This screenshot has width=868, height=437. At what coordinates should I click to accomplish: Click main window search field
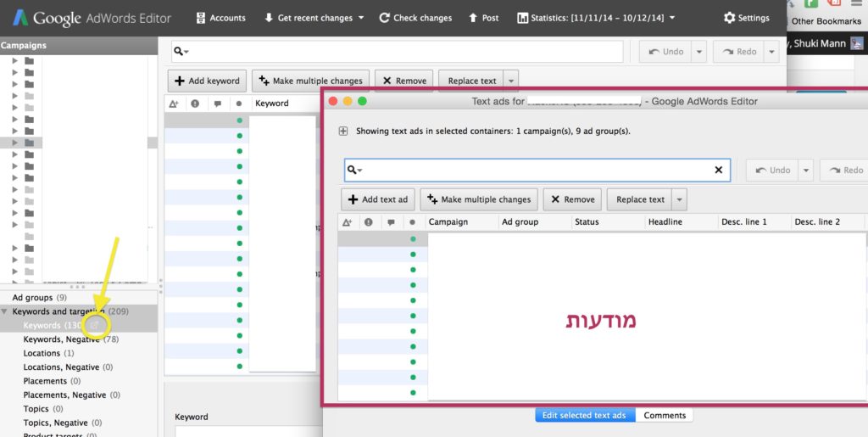coord(397,52)
